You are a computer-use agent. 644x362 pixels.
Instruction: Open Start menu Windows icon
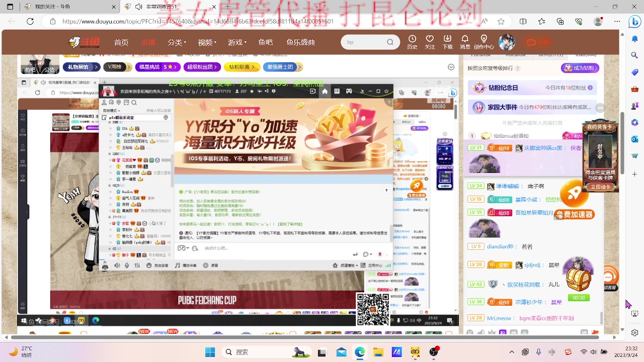210,352
